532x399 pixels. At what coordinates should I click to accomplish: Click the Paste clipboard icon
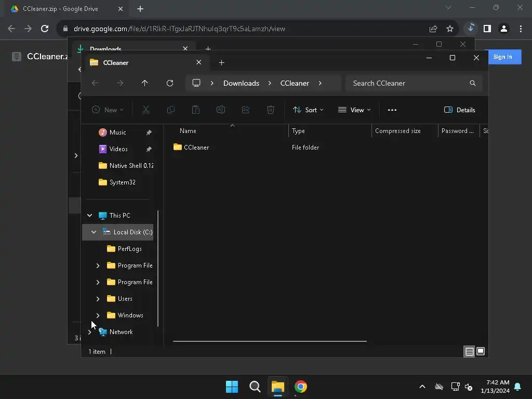click(196, 110)
